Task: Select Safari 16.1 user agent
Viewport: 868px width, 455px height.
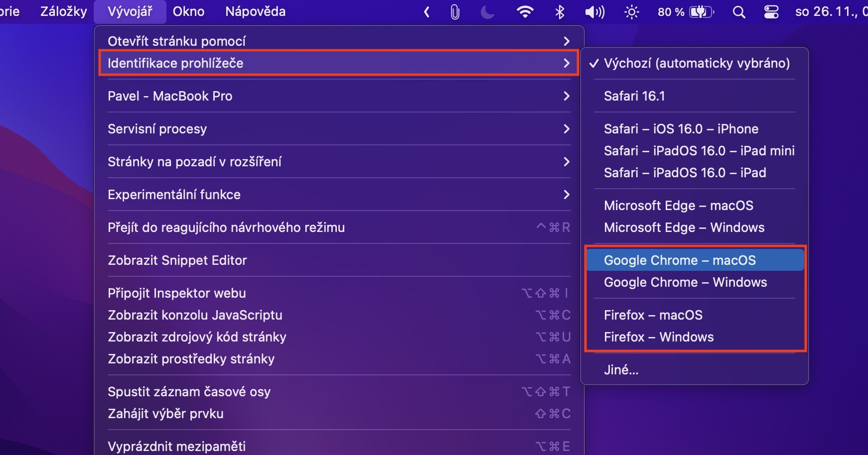Action: coord(695,96)
